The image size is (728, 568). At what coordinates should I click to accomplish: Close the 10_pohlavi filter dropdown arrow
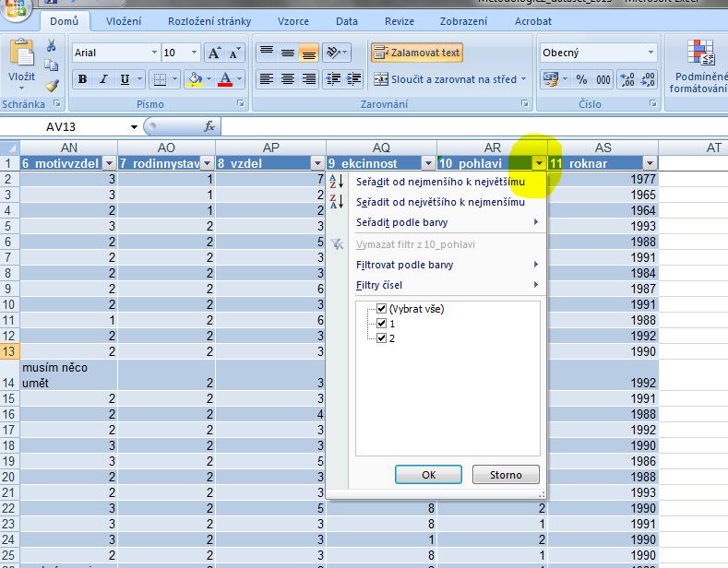point(539,163)
